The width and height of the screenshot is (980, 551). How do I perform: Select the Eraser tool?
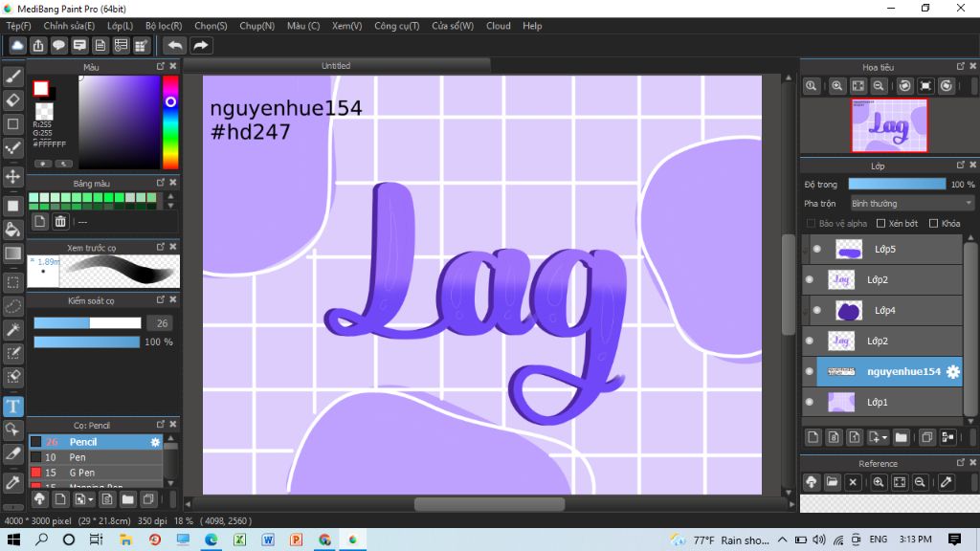tap(13, 99)
